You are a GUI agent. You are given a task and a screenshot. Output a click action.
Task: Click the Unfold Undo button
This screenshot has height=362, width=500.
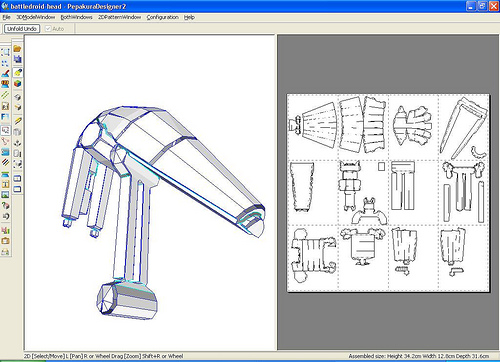tap(22, 29)
